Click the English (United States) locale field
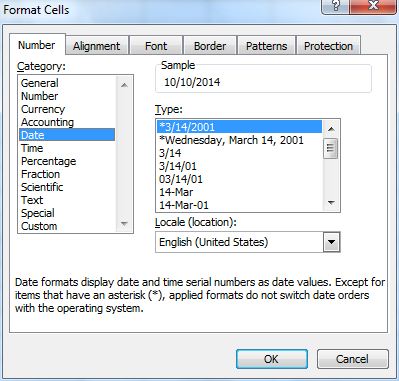The image size is (399, 381). (x=239, y=242)
